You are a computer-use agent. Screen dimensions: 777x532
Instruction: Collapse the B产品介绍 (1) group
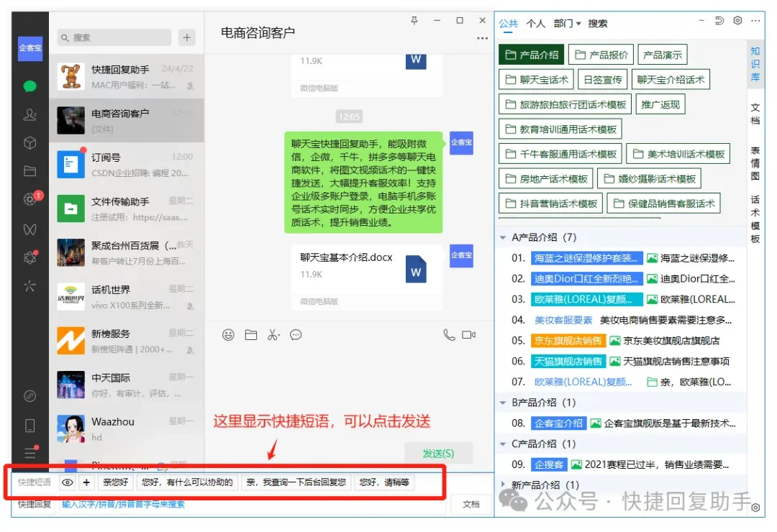point(502,403)
